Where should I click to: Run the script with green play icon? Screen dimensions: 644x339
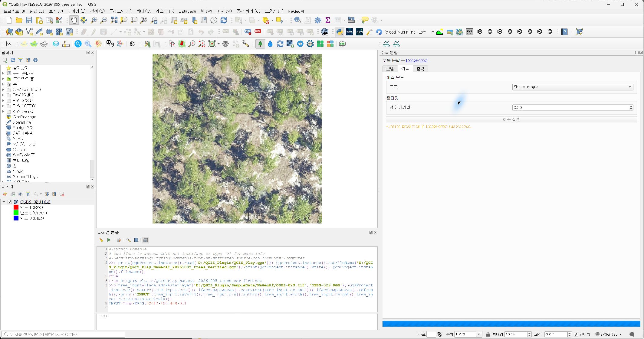click(x=109, y=240)
